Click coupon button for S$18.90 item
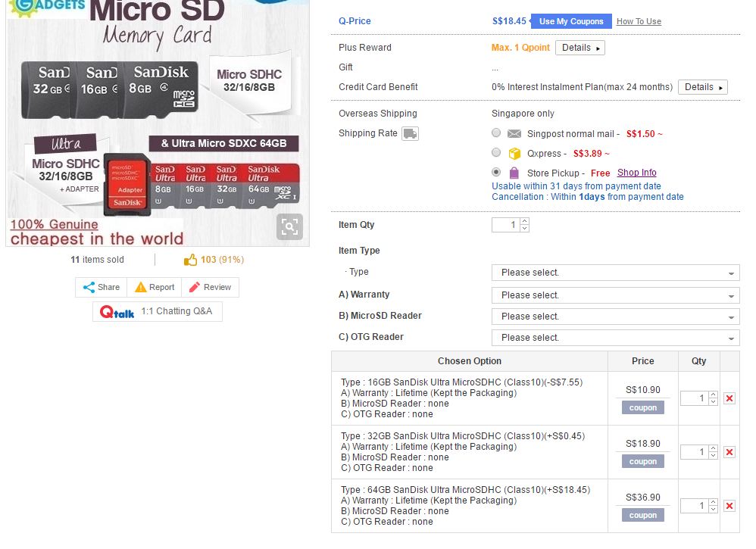Image resolution: width=756 pixels, height=549 pixels. coord(642,462)
